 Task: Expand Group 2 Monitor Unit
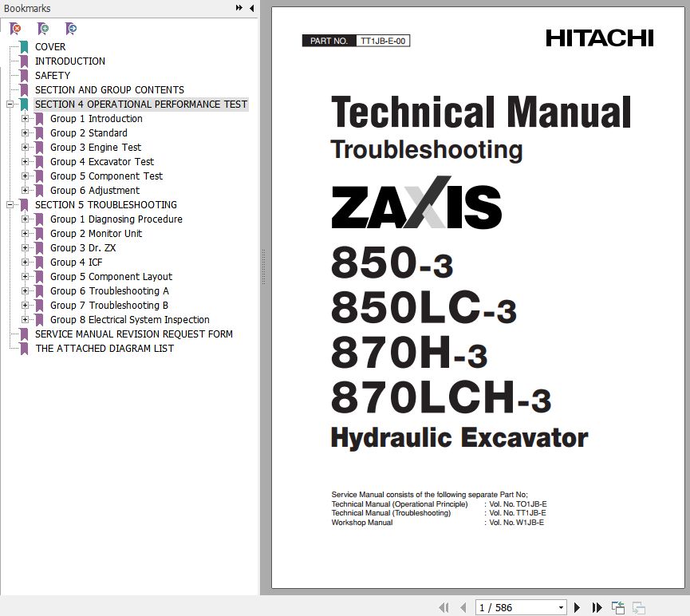[x=25, y=233]
